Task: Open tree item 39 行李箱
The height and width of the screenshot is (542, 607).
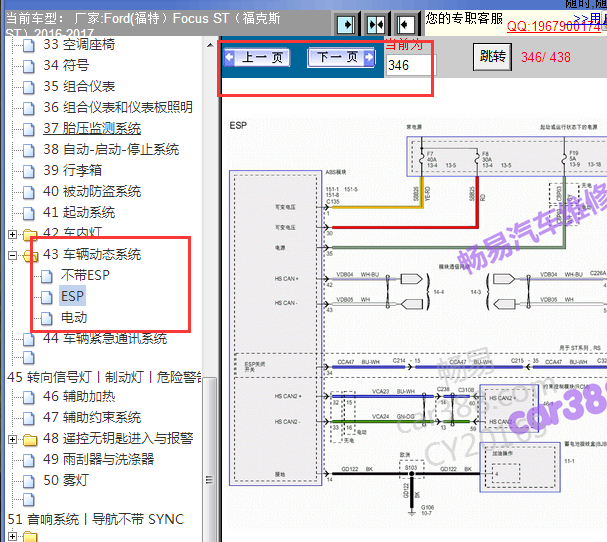Action: pyautogui.click(x=72, y=170)
